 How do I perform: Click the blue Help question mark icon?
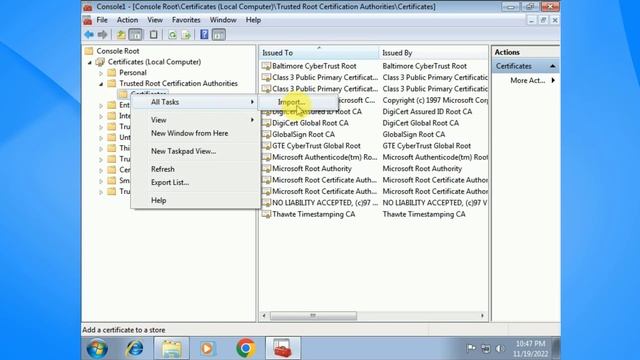point(204,35)
